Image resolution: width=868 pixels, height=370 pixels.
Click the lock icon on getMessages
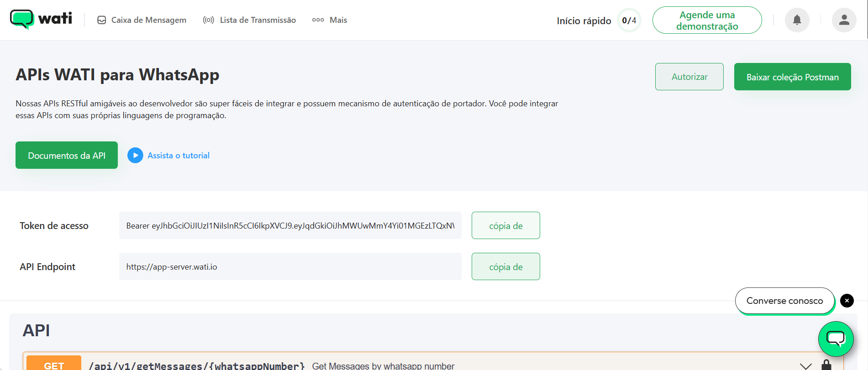coord(826,365)
